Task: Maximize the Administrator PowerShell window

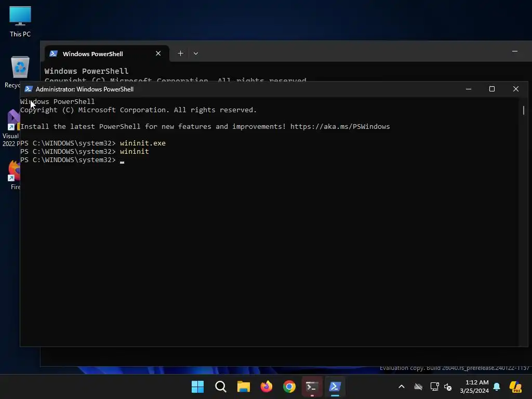Action: [492, 89]
